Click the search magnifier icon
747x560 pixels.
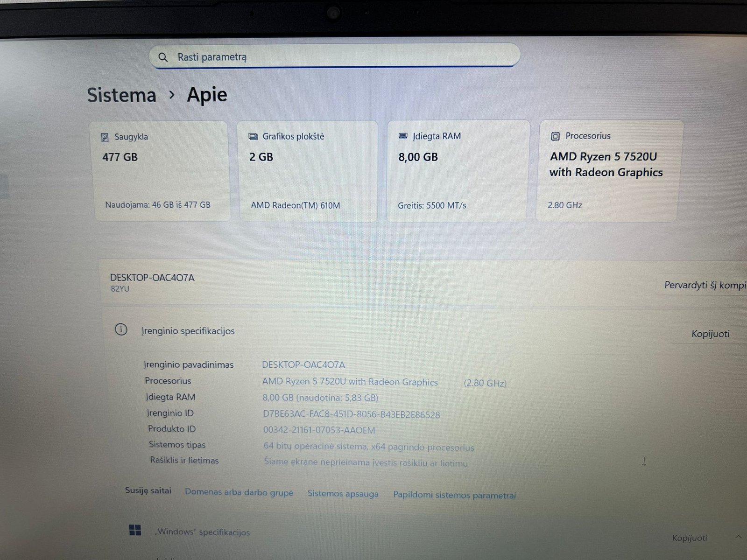(x=163, y=57)
